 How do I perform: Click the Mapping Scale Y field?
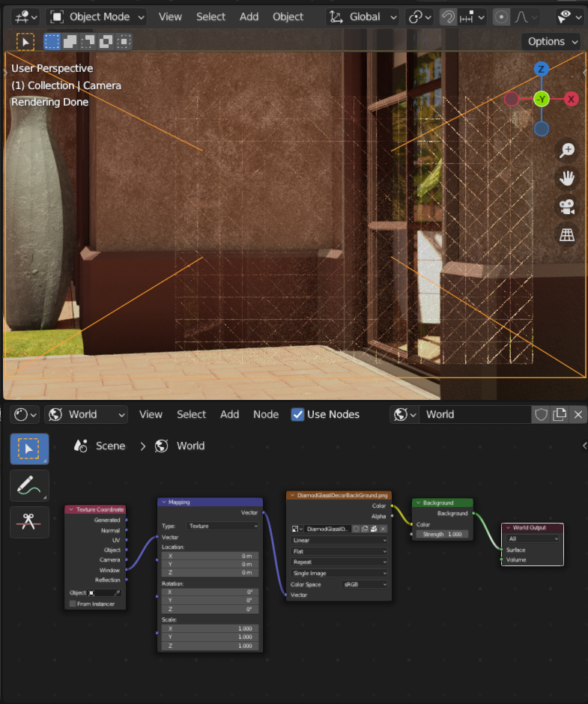click(210, 637)
